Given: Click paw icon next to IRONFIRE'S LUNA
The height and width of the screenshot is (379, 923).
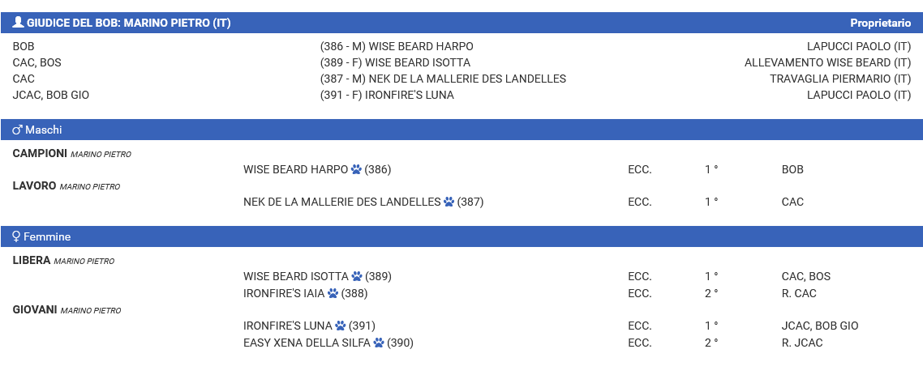Looking at the screenshot, I should click(x=340, y=325).
